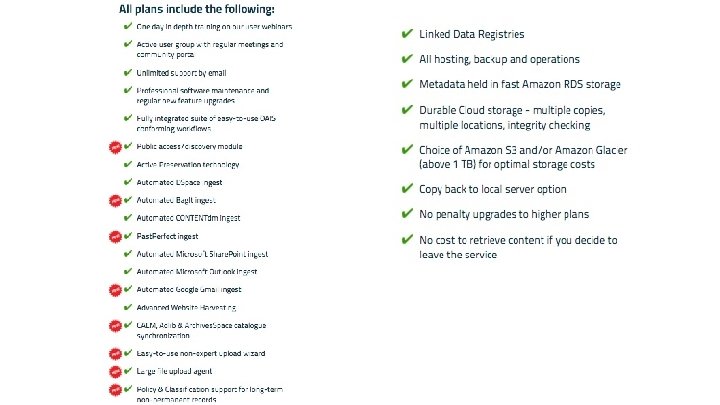This screenshot has width=720, height=405.
Task: Click New badge beside CALM, Adlib catalogue synchronization
Action: tap(114, 326)
